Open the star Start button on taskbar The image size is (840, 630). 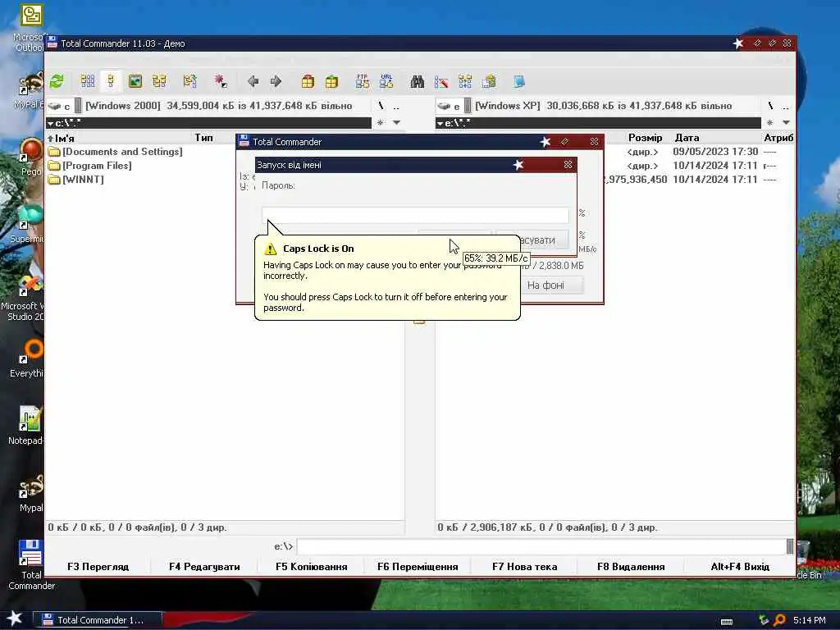coord(15,619)
